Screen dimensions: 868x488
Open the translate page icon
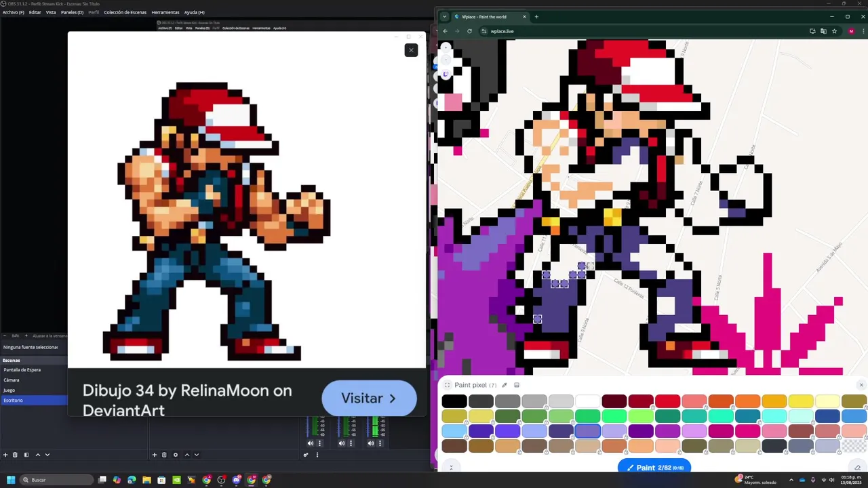pos(823,31)
